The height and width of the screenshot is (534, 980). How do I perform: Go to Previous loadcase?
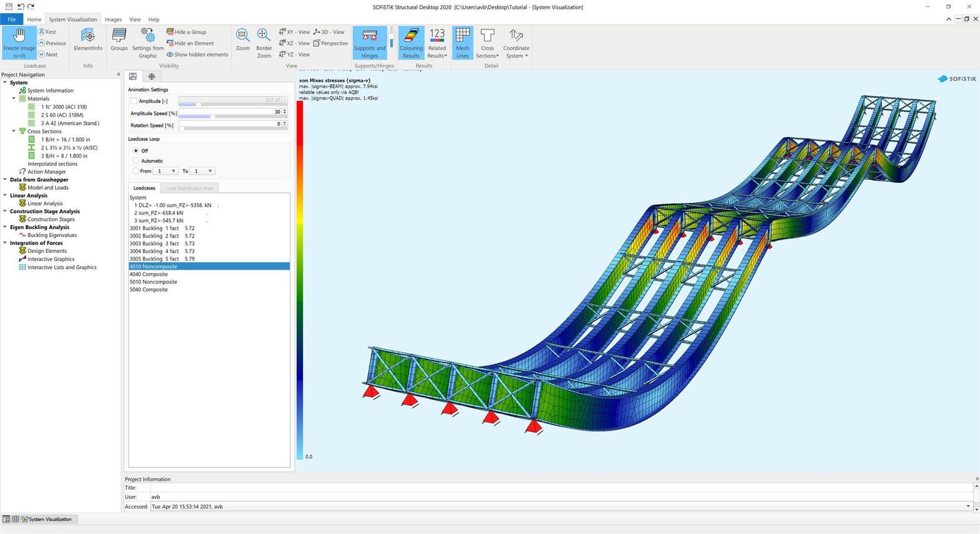[52, 43]
